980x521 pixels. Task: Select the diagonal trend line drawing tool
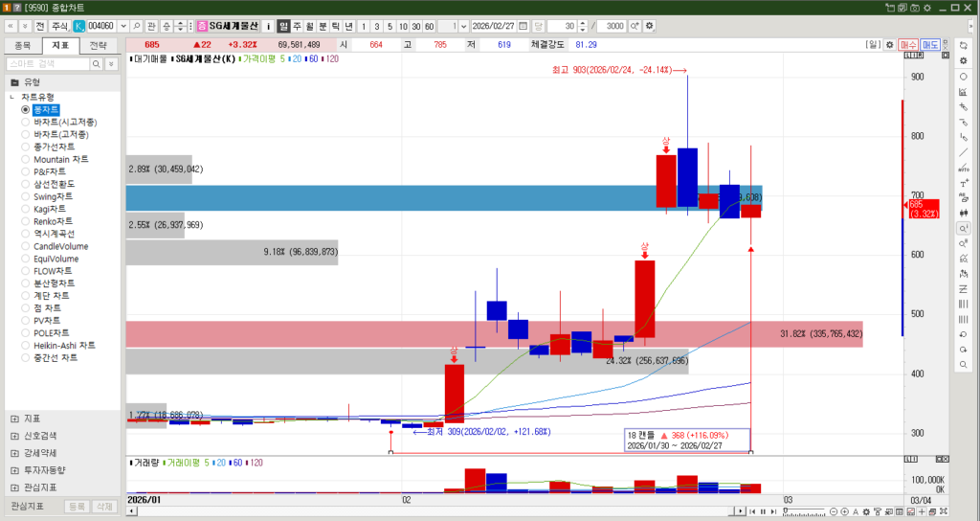(963, 152)
